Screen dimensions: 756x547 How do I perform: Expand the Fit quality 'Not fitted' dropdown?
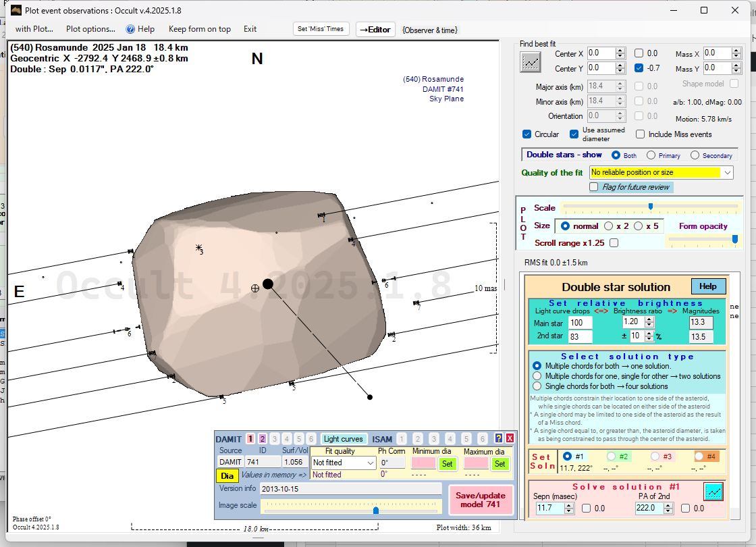click(369, 463)
